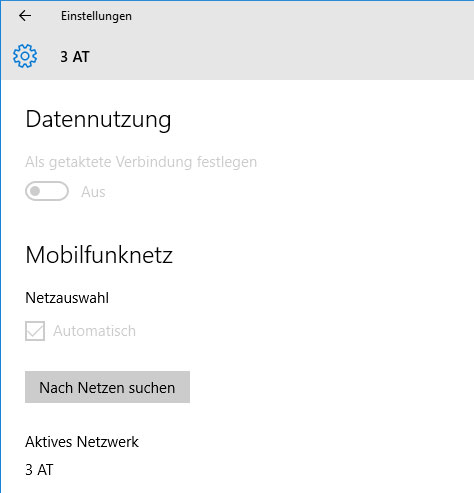Toggle the getaktete Verbindung switch
This screenshot has width=474, height=493.
click(x=47, y=191)
